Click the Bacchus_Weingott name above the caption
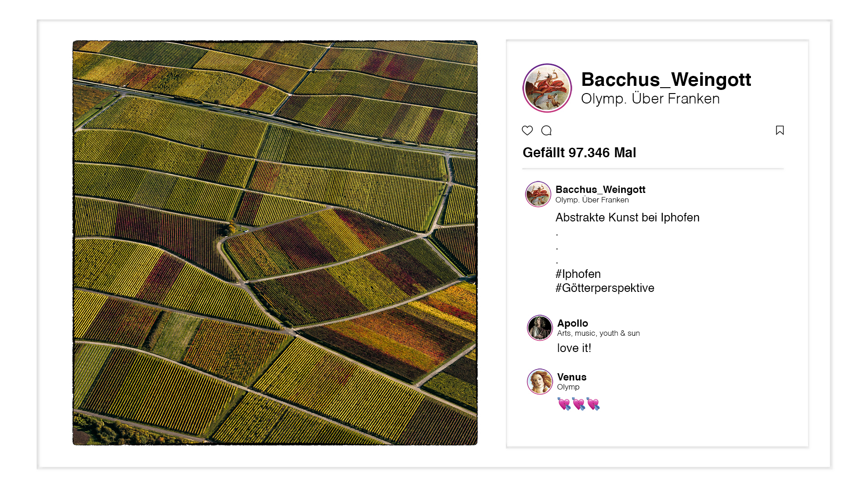The height and width of the screenshot is (488, 868). pos(600,190)
